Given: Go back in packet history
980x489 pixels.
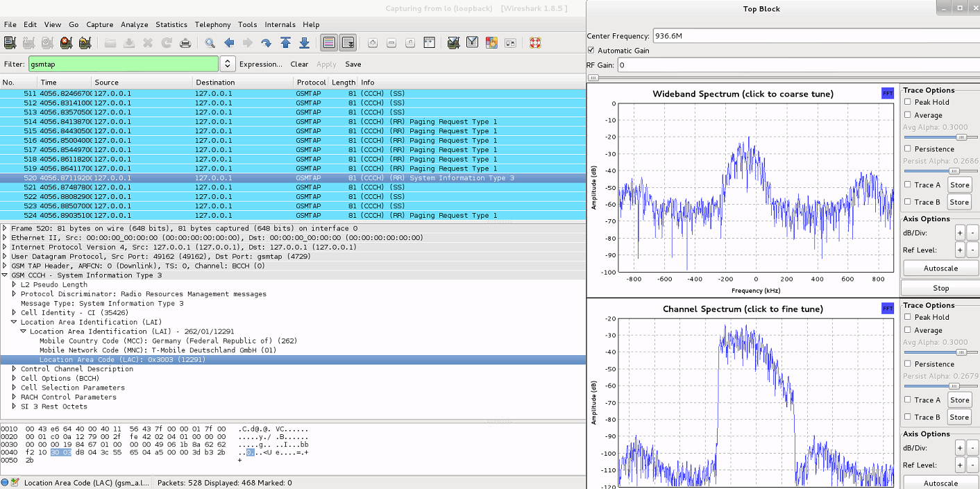Looking at the screenshot, I should coord(229,43).
